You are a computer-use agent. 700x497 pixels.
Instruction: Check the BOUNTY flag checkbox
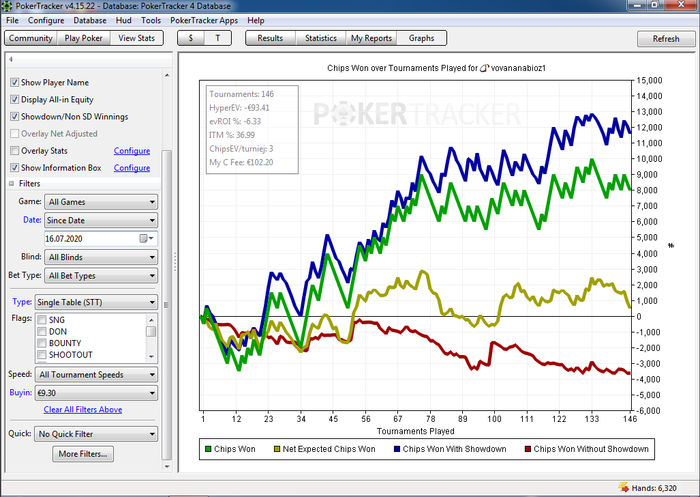point(42,343)
